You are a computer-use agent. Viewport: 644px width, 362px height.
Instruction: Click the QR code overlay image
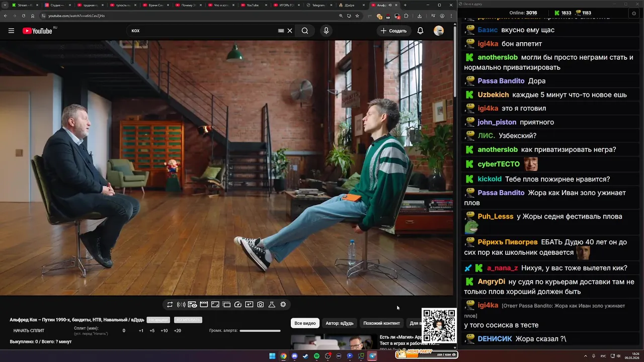(439, 326)
